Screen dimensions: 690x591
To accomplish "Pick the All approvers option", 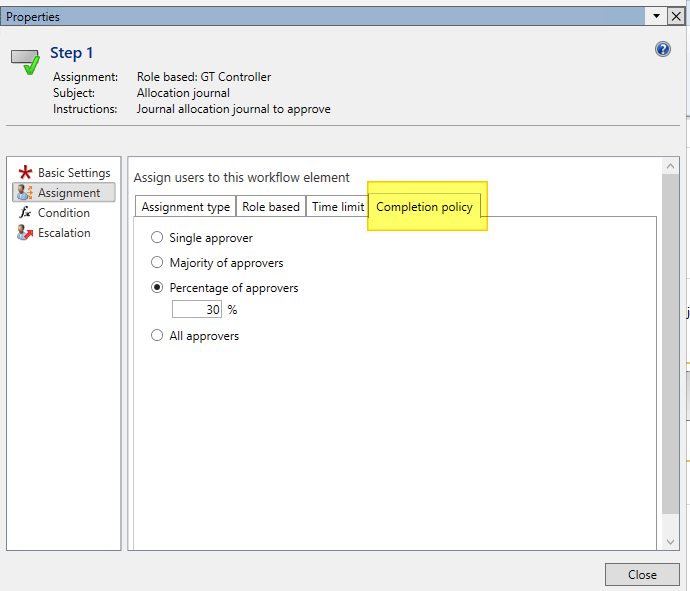I will 156,336.
